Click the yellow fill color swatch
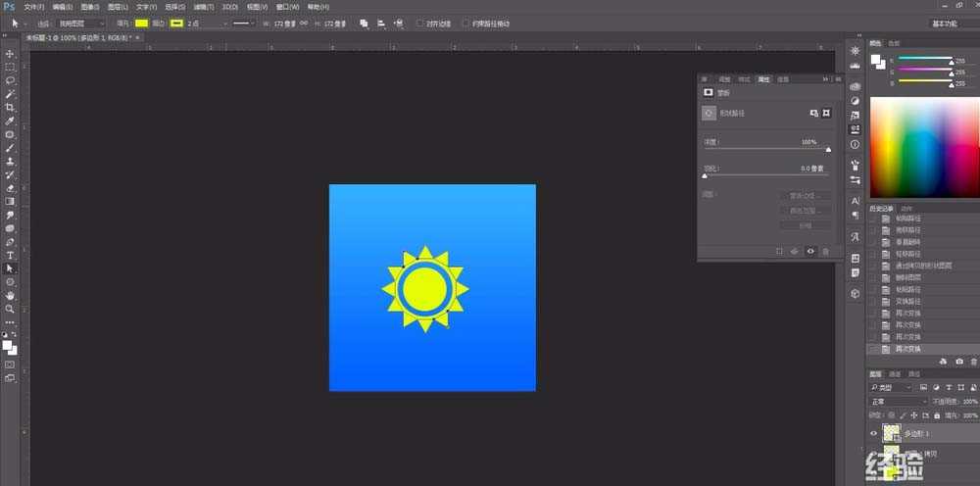This screenshot has width=980, height=486. tap(141, 23)
